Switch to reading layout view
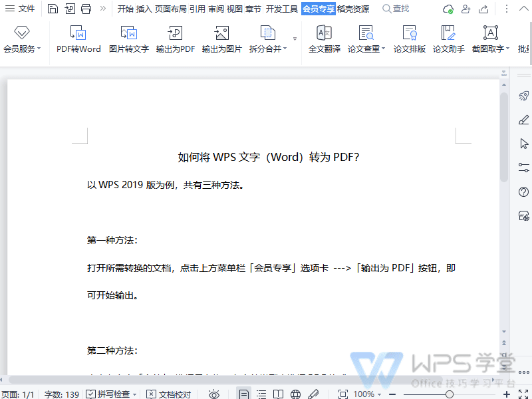The image size is (532, 399). (x=278, y=394)
